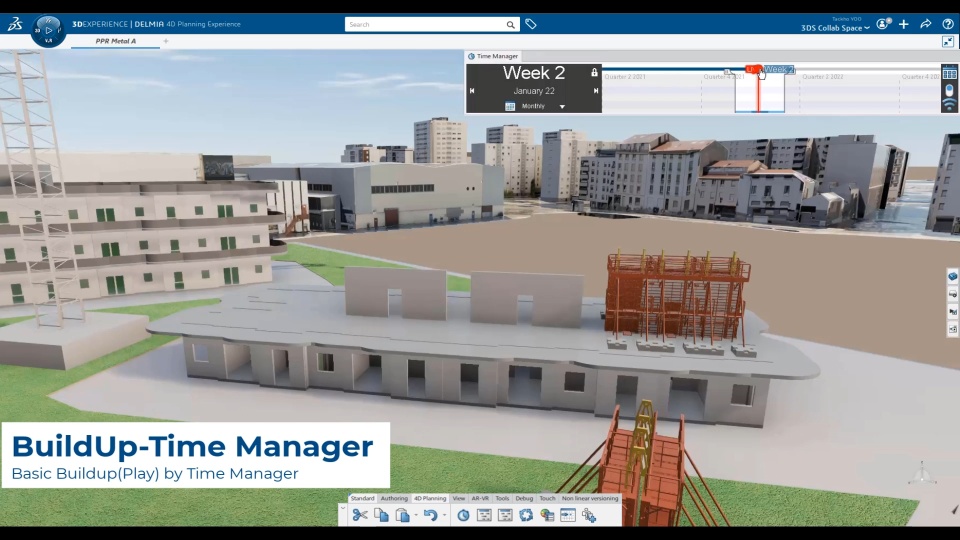Select the PPR Metal A tab
This screenshot has height=540, width=960.
click(x=116, y=41)
